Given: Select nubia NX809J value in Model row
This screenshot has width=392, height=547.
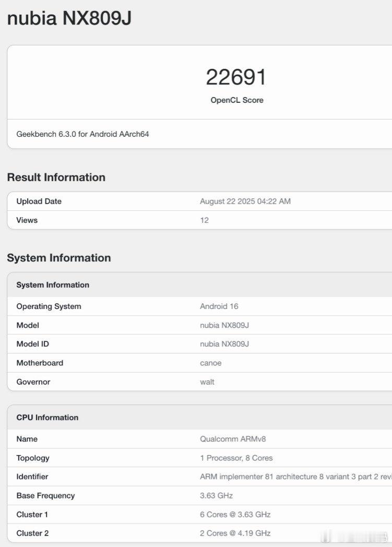Looking at the screenshot, I should coord(224,325).
